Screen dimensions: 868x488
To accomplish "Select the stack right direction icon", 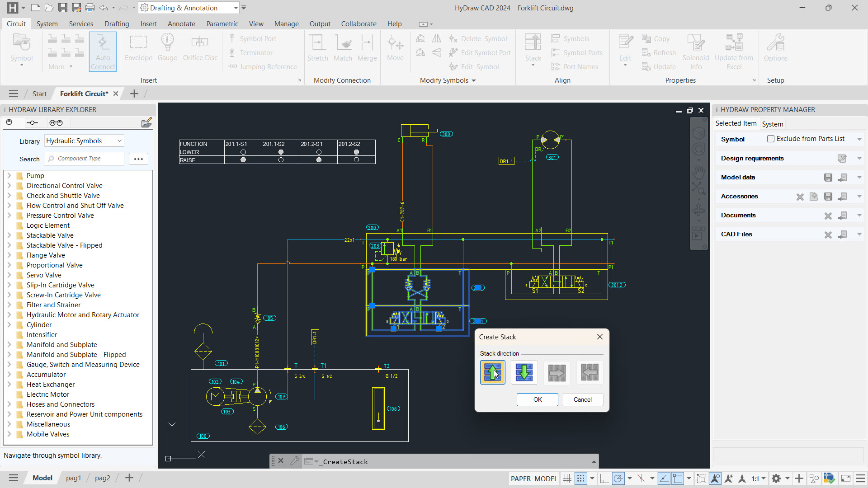I will pos(557,373).
